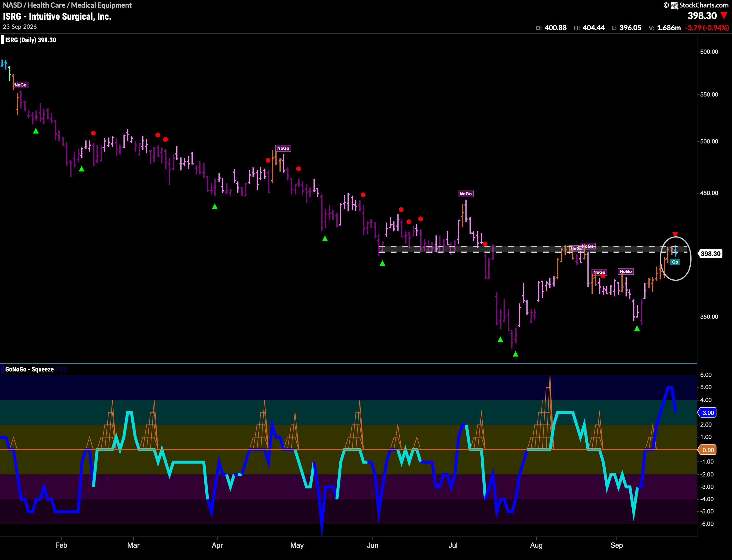Click the lowest green triangle near the late-July bottom

click(515, 354)
